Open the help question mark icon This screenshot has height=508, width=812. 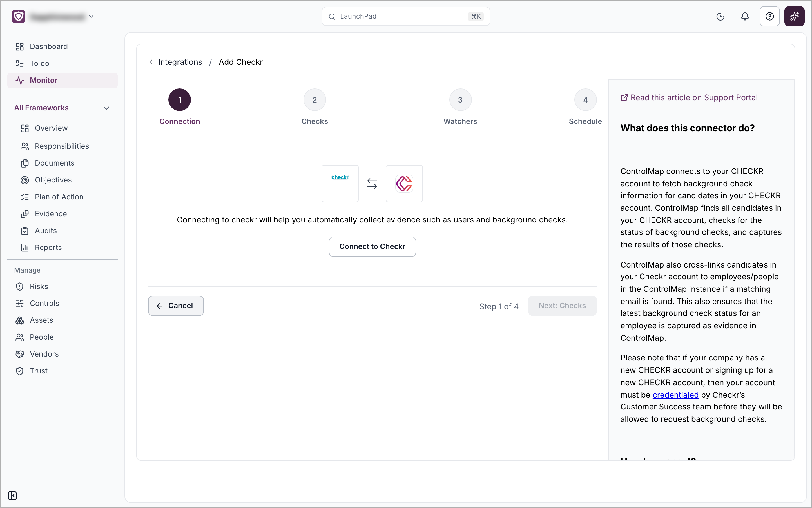[769, 16]
